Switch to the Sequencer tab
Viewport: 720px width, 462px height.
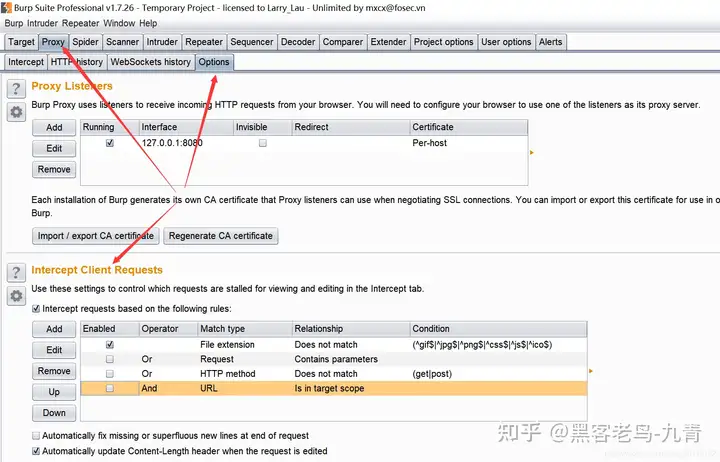click(x=252, y=42)
